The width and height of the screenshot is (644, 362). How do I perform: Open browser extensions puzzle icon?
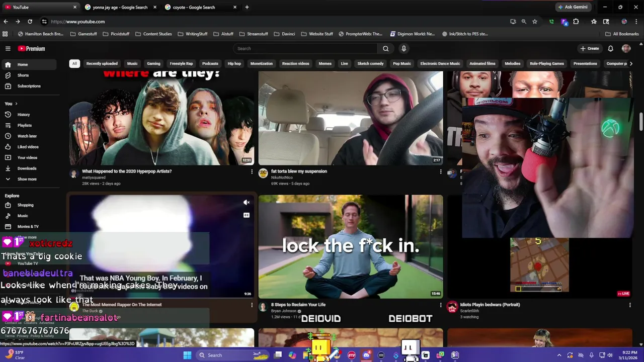coord(576,22)
